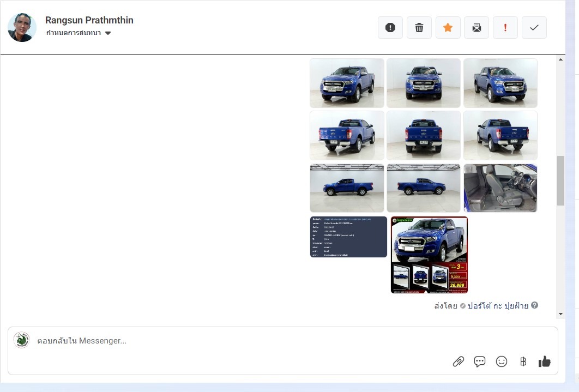Focus the ตอบกลับใน Messenger reply field
The width and height of the screenshot is (579, 392).
click(218, 341)
